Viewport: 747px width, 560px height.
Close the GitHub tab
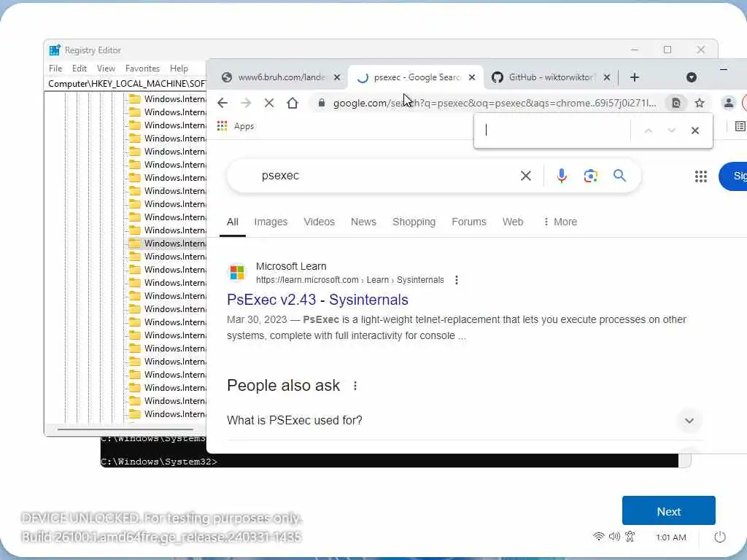[606, 77]
